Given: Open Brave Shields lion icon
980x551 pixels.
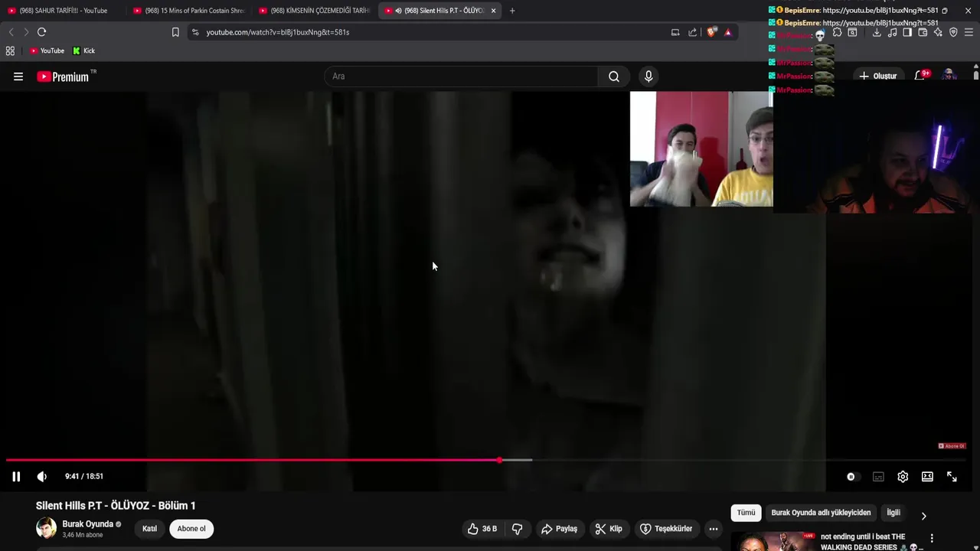Looking at the screenshot, I should 711,32.
